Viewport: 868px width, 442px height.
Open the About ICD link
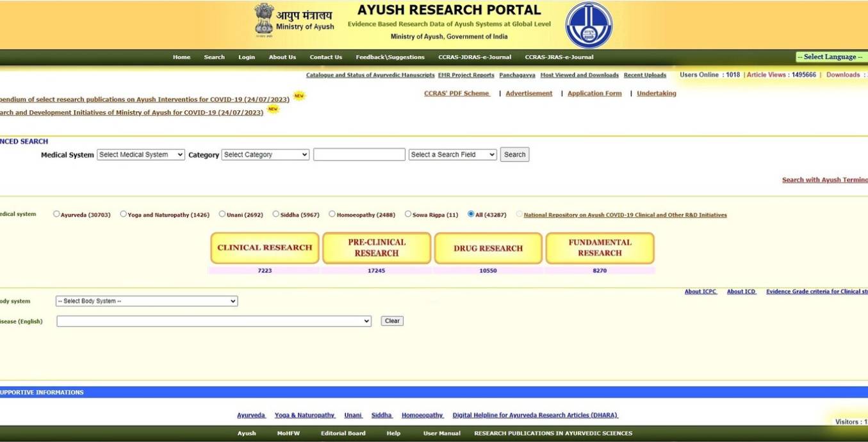[742, 291]
